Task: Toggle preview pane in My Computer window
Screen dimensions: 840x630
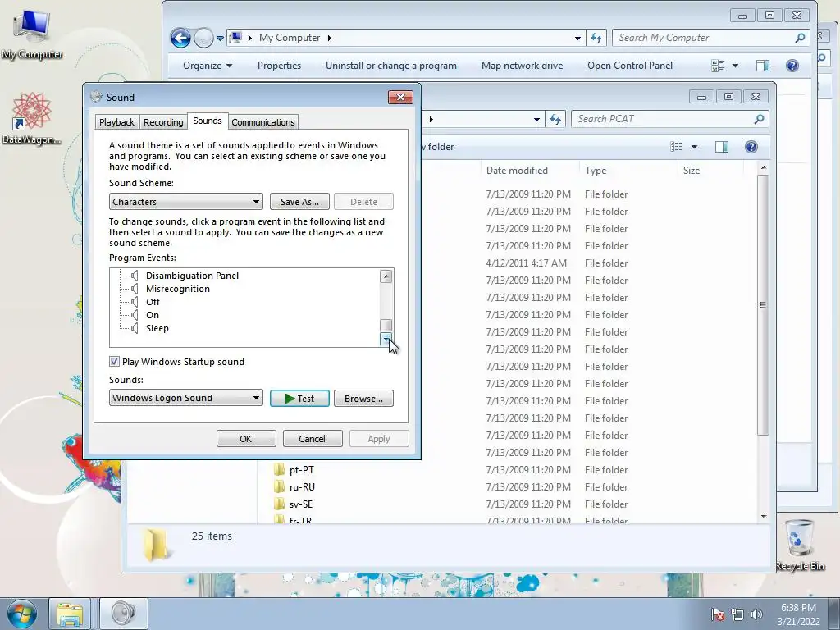Action: pos(763,66)
